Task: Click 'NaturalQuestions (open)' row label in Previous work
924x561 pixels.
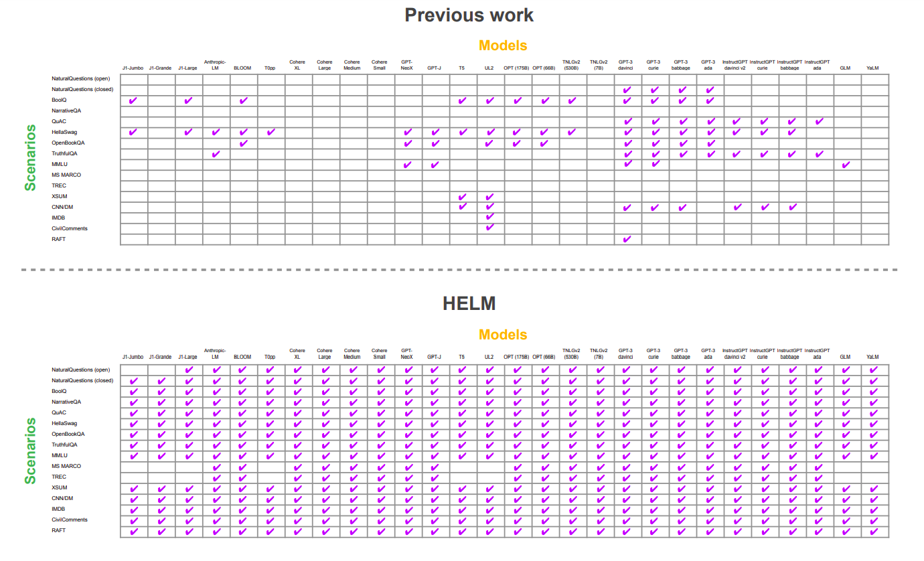Action: (81, 79)
